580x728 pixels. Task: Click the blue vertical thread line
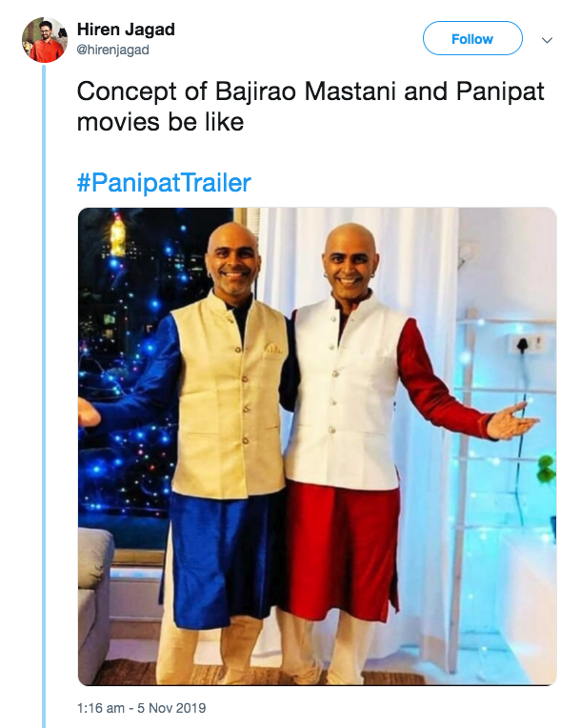pyautogui.click(x=44, y=381)
